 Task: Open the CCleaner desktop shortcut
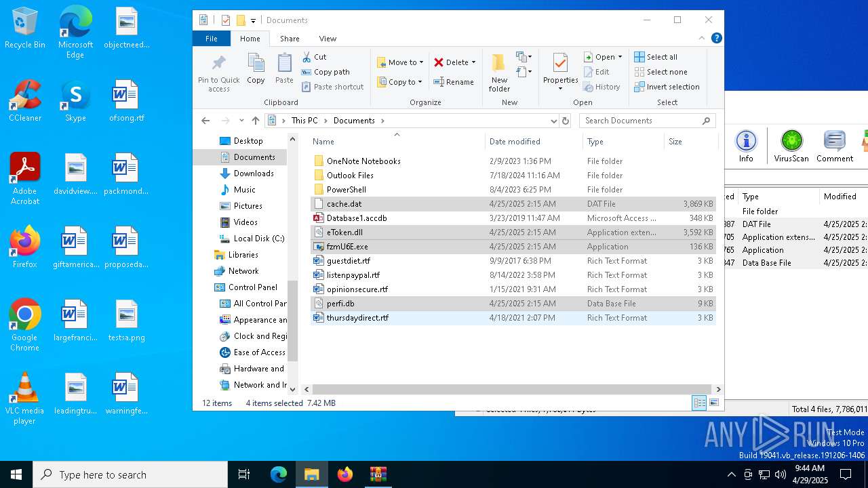(25, 102)
